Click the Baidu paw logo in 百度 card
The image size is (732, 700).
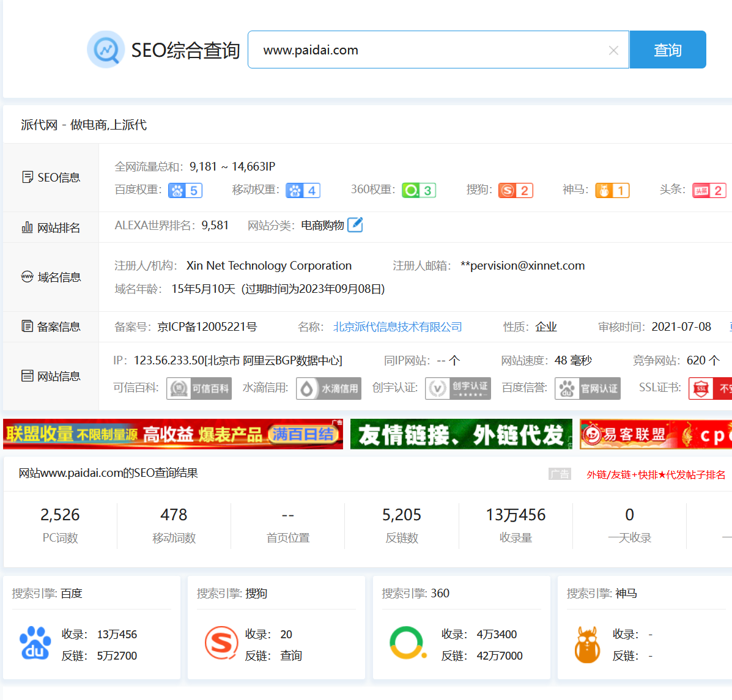click(35, 644)
